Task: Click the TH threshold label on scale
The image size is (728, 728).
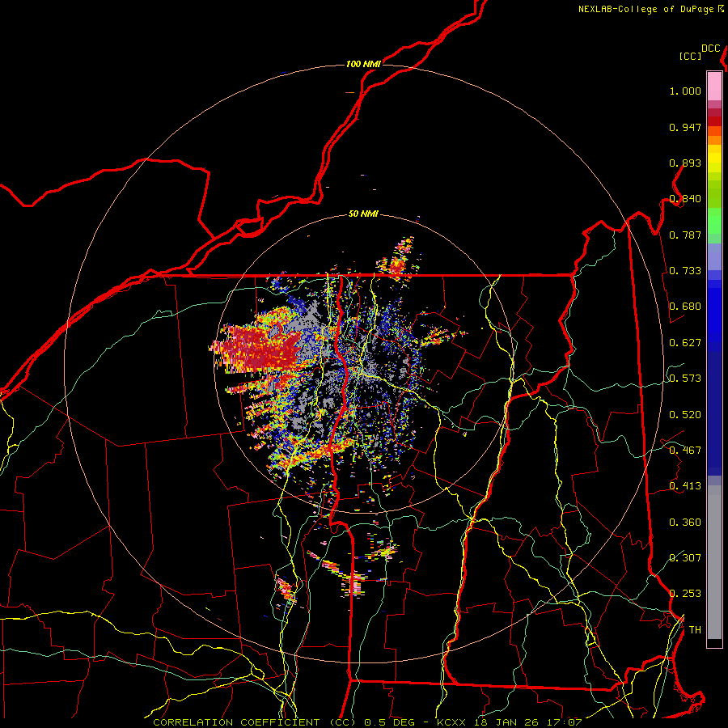Action: (695, 630)
